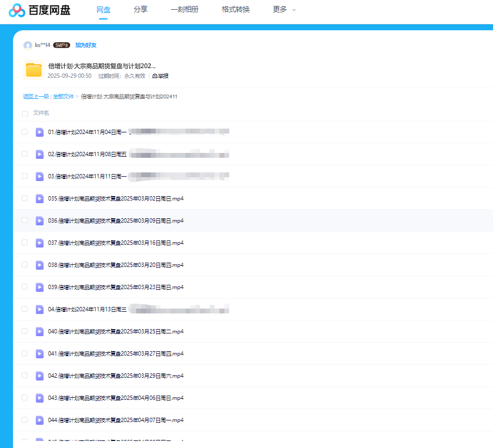Check the box for file 036 dated 2025年03月09日
493x448 pixels.
[25, 220]
